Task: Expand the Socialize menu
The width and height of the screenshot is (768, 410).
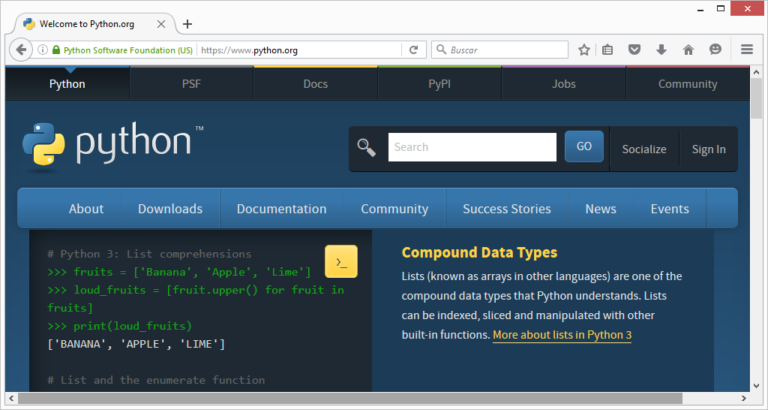Action: pos(643,149)
